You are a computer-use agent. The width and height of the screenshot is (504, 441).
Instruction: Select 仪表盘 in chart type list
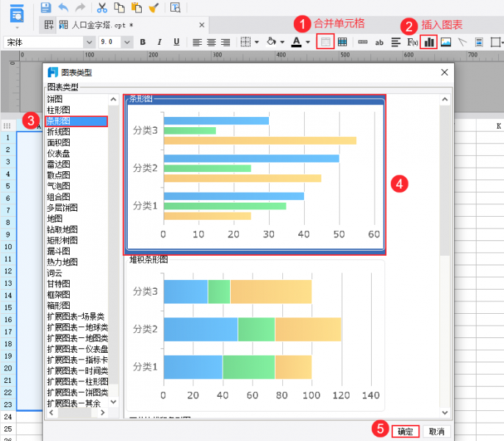[x=59, y=154]
